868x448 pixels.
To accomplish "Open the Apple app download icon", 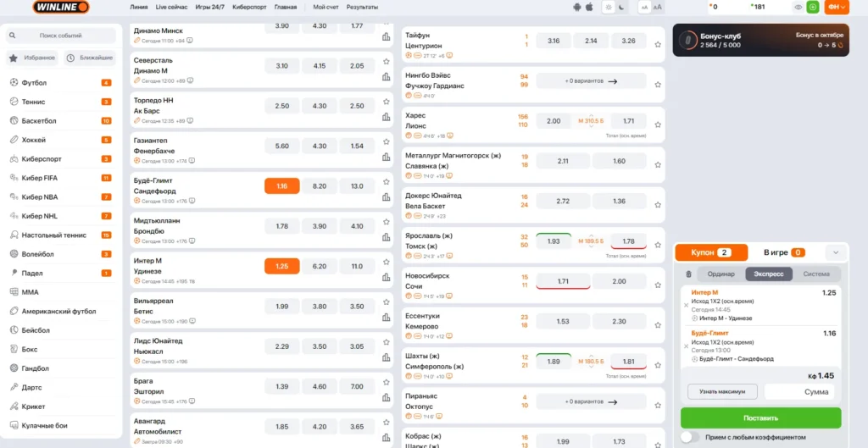I will (x=589, y=7).
